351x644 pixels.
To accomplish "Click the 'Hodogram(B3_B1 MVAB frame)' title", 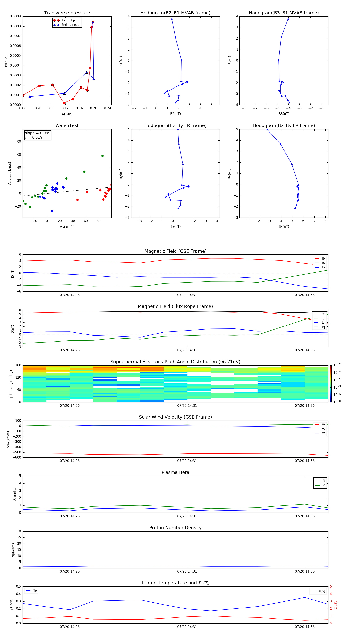I will click(x=284, y=13).
